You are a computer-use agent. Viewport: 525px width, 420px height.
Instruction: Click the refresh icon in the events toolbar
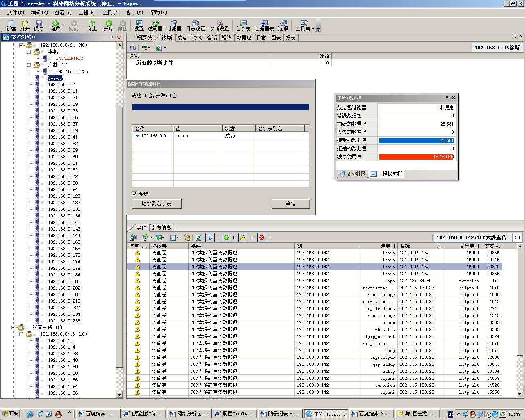199,237
